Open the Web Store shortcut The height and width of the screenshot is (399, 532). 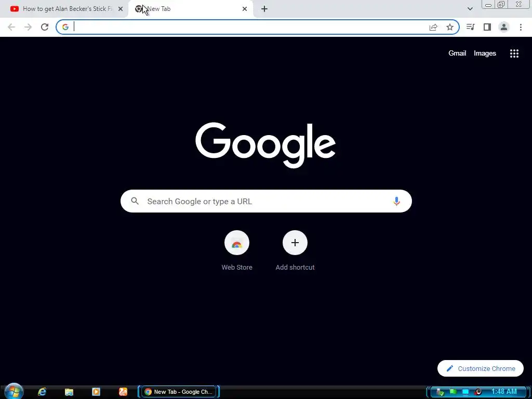click(237, 243)
